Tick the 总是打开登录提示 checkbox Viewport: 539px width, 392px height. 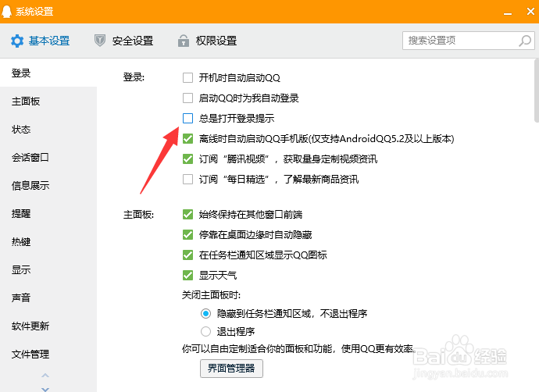tap(187, 118)
